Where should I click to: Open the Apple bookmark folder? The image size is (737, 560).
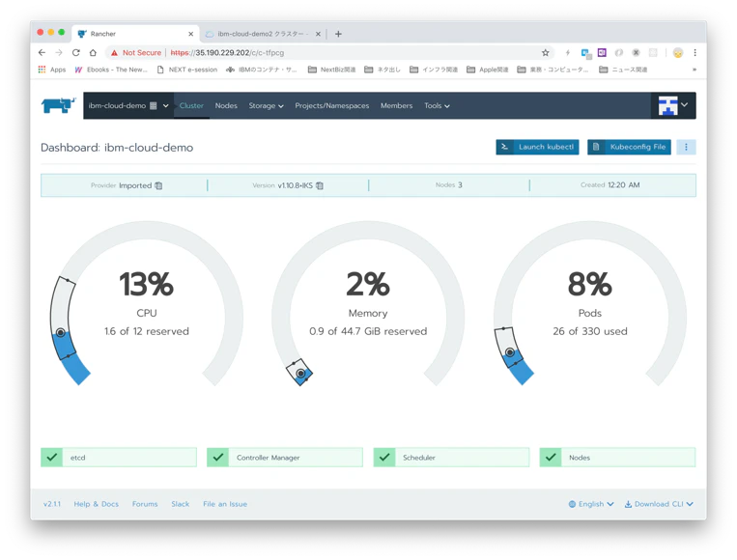(x=488, y=70)
